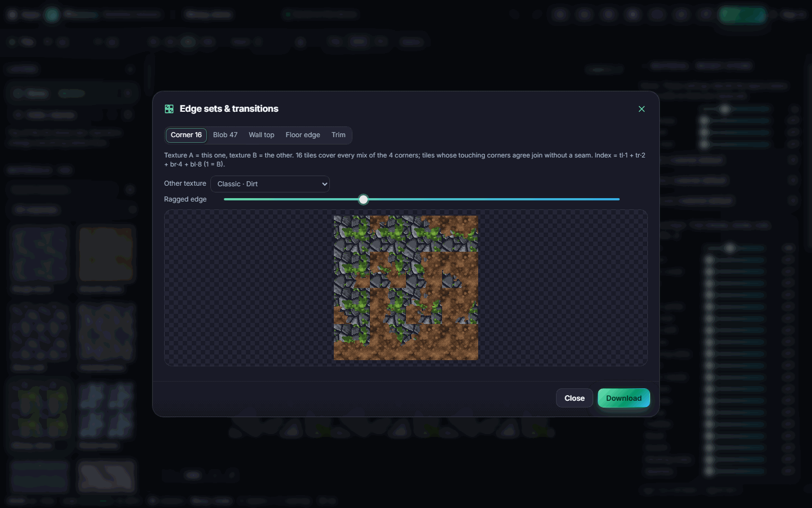The image size is (812, 508).
Task: Open the Other texture dropdown
Action: pos(270,184)
